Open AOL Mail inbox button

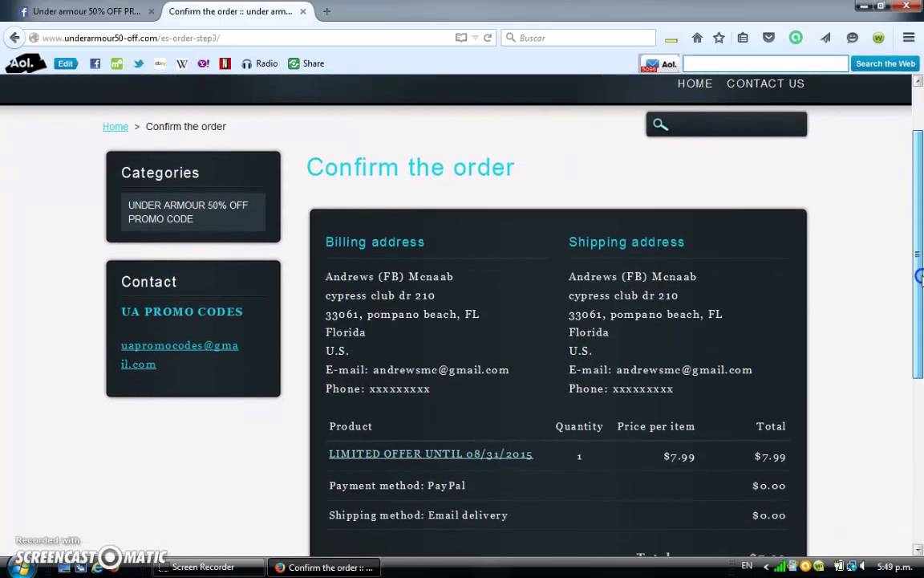coord(659,63)
